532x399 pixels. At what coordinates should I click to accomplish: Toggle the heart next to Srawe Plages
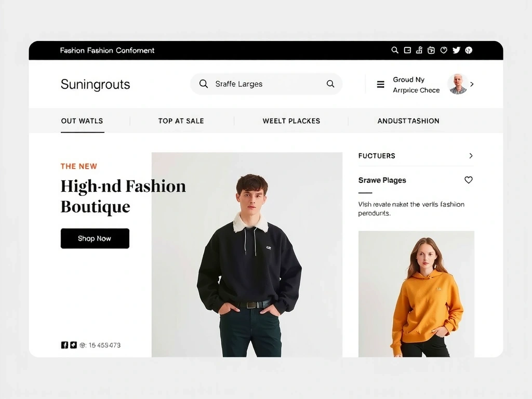tap(468, 180)
